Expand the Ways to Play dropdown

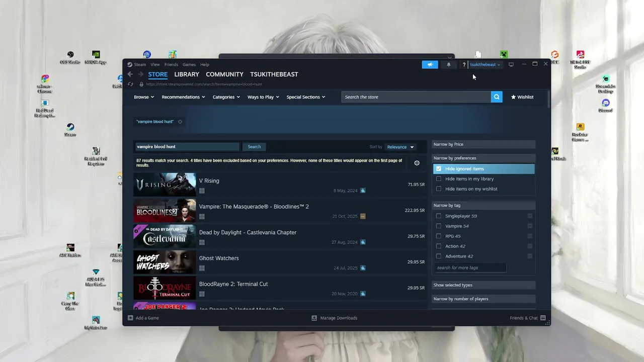click(x=263, y=97)
